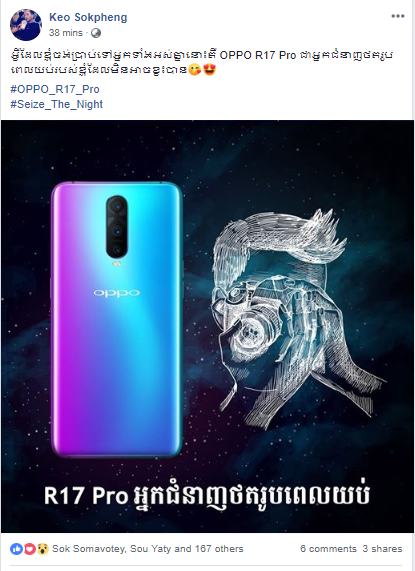Open Keo Sokpheng's profile picture
This screenshot has width=415, height=571.
click(26, 25)
